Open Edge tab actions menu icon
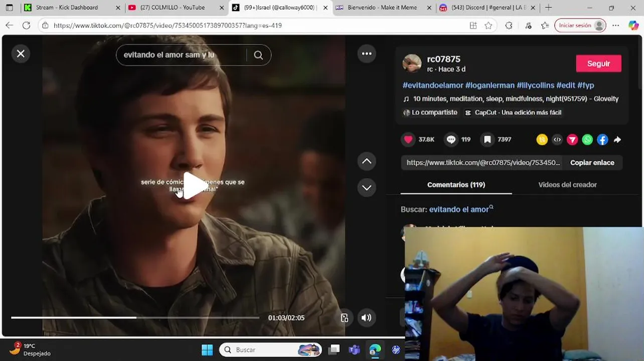644x361 pixels. 9,8
